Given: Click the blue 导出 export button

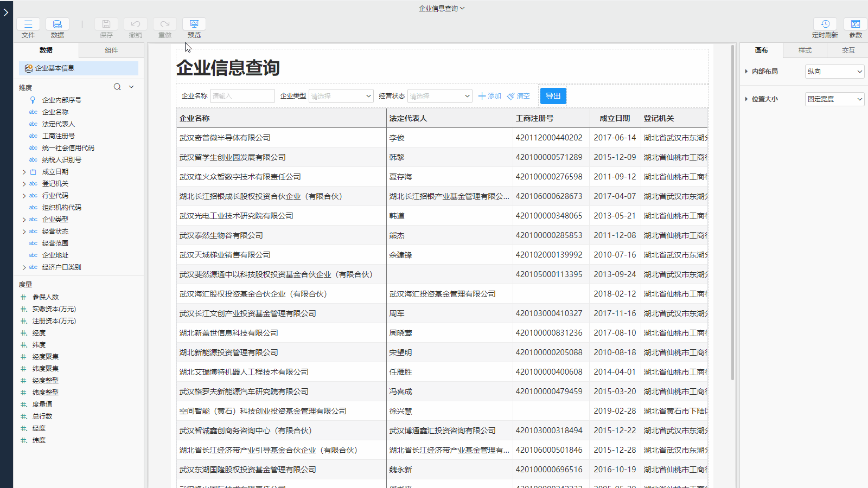Looking at the screenshot, I should click(x=553, y=96).
